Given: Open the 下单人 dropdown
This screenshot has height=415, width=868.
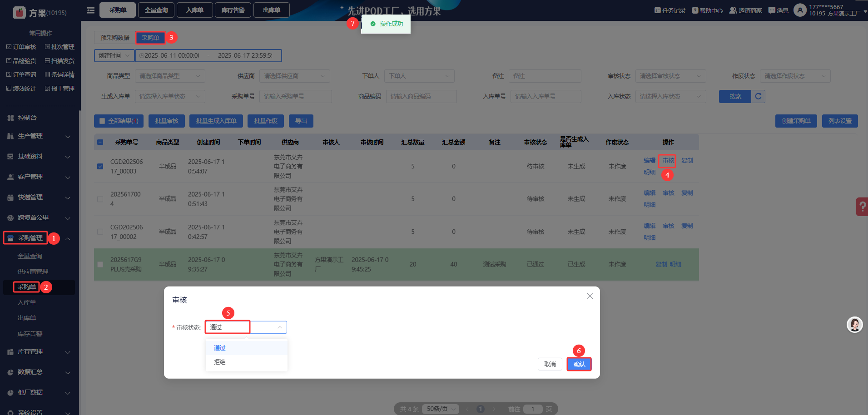Looking at the screenshot, I should [419, 76].
